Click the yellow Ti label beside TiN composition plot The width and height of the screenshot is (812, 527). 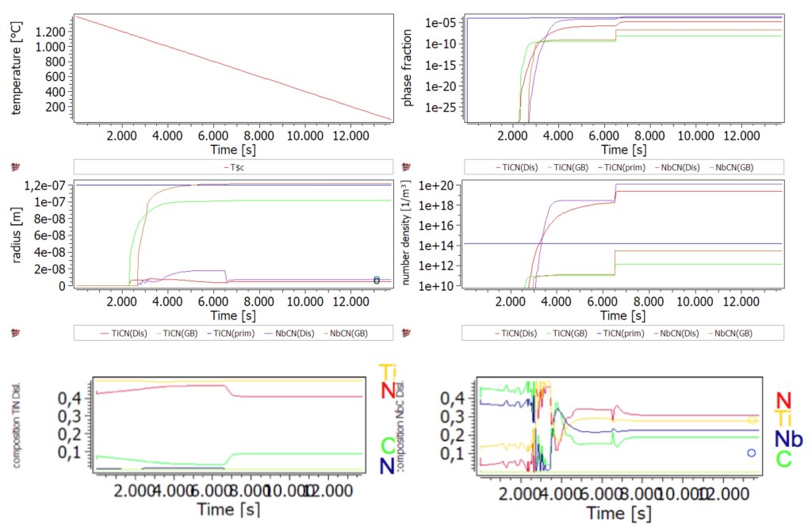pos(388,372)
